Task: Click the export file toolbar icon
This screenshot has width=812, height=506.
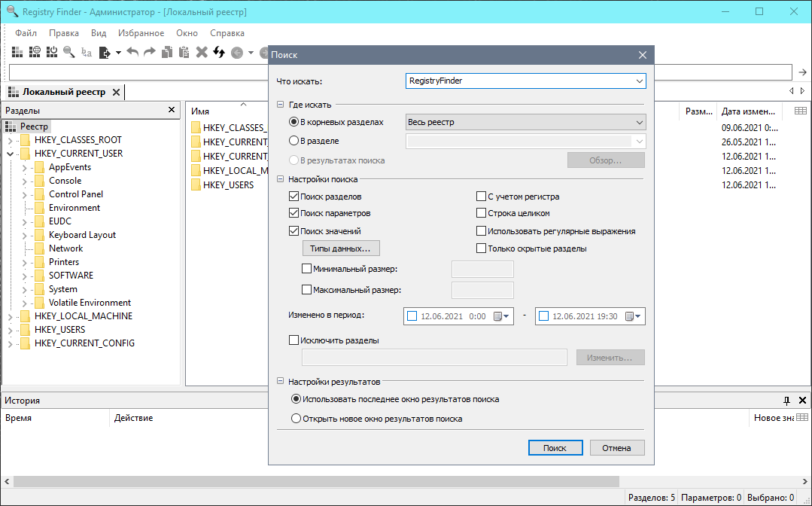Action: [x=105, y=52]
